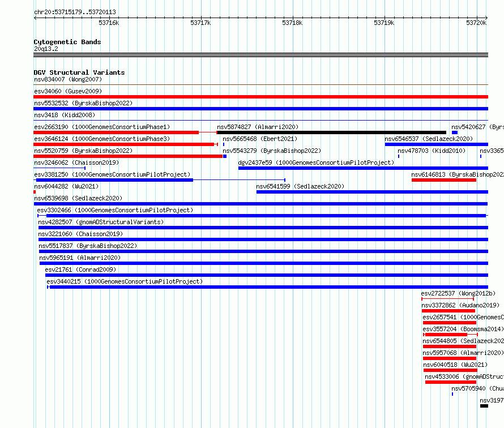The height and width of the screenshot is (428, 504).
Task: Click nsv4533006 variant label
Action: click(464, 376)
